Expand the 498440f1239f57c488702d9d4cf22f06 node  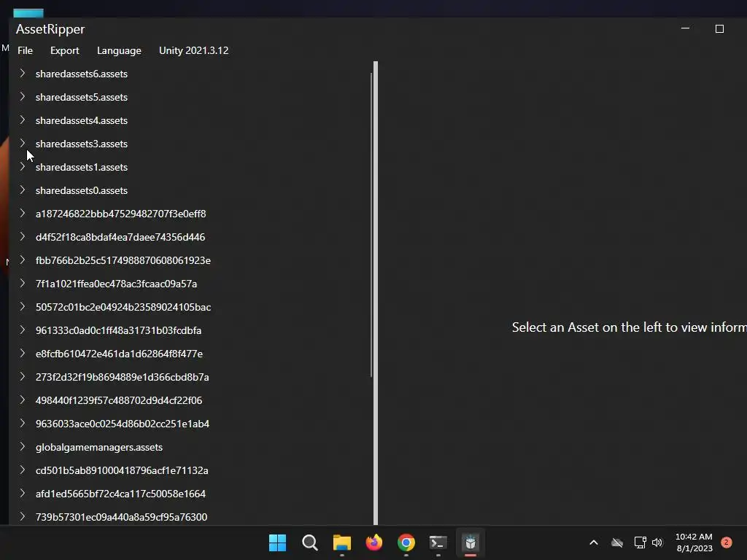23,400
